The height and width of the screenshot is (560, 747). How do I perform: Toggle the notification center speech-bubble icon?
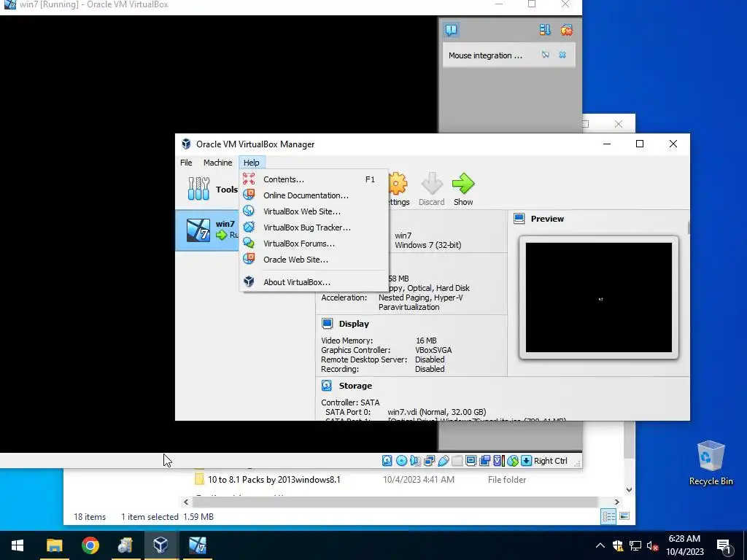(451, 30)
